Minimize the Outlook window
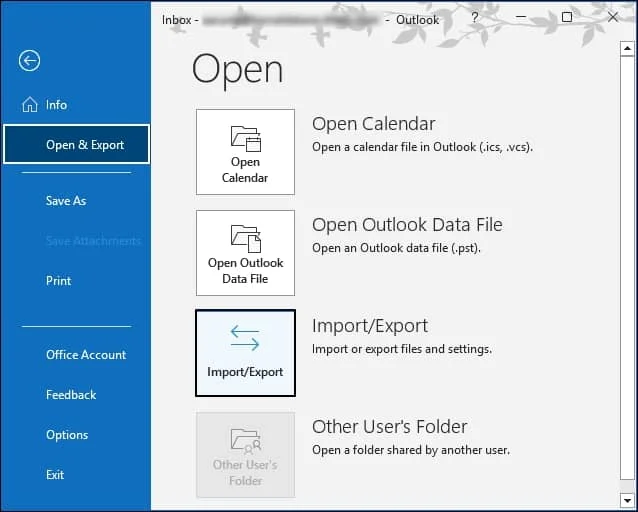This screenshot has width=638, height=512. click(x=521, y=17)
